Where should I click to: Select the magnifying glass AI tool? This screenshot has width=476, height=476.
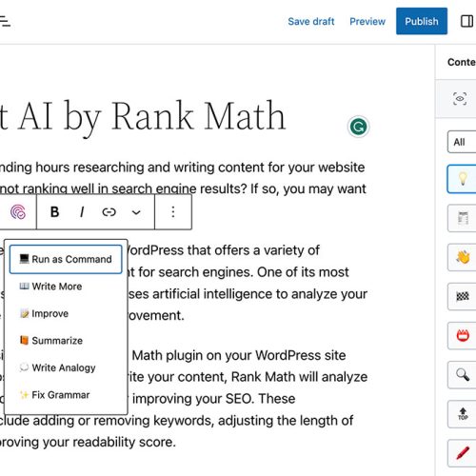pos(462,375)
